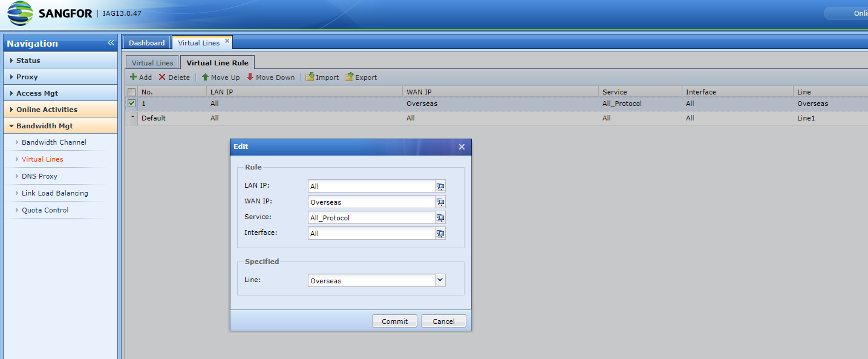Click the red Move Down arrow

click(250, 77)
